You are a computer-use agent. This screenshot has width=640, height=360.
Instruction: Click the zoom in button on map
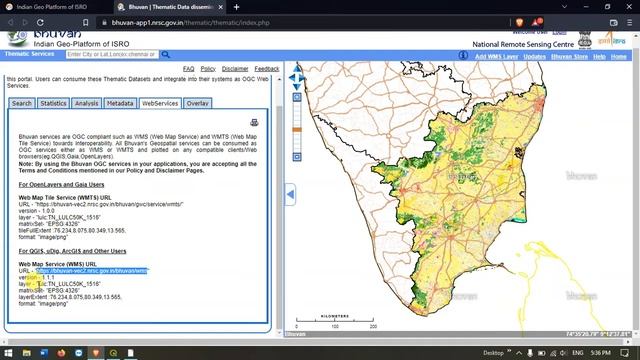point(297,97)
